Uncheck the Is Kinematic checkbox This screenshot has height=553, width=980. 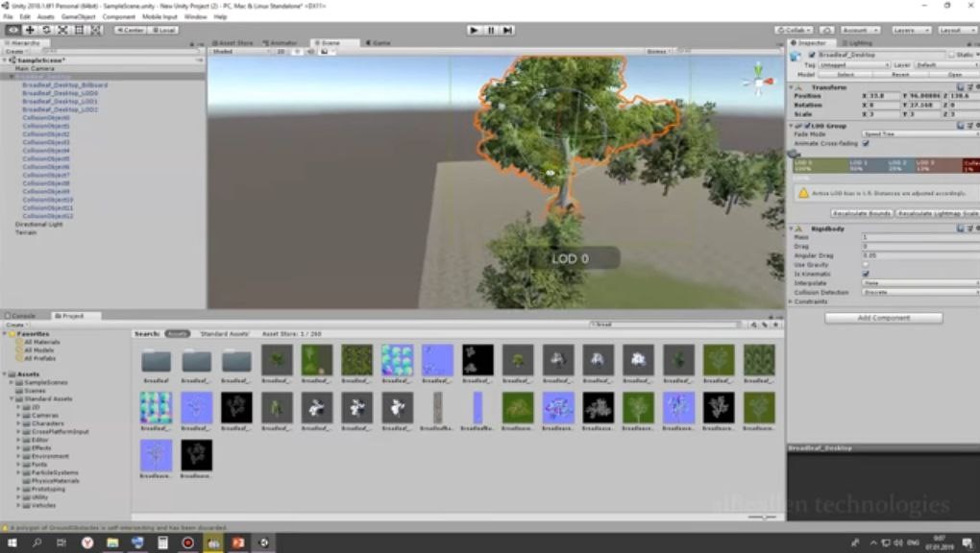tap(866, 274)
